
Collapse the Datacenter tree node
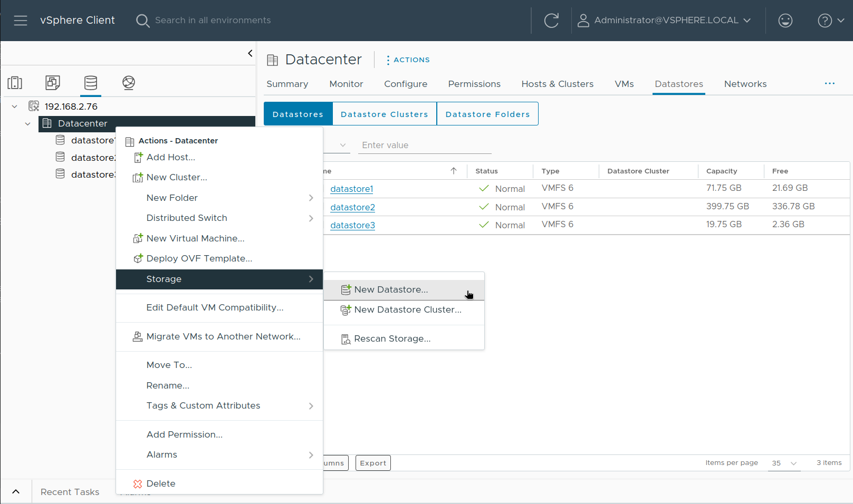pos(28,124)
